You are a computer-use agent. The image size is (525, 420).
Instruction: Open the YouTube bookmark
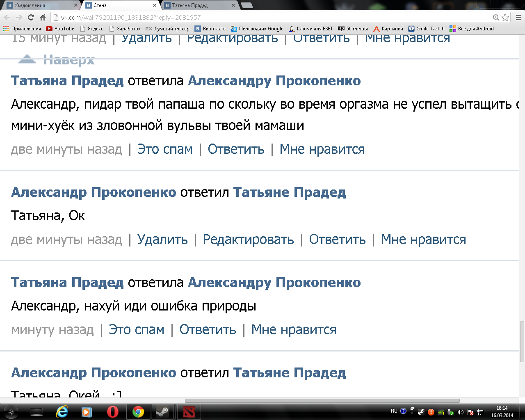point(60,29)
